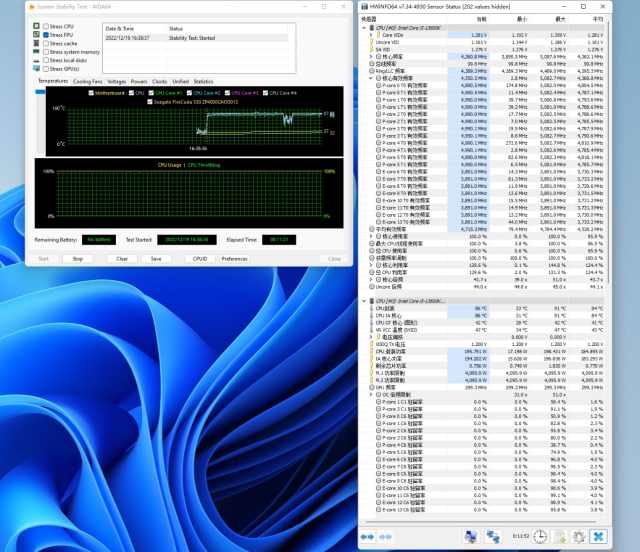Expand the 电压偏移 row

[371, 337]
